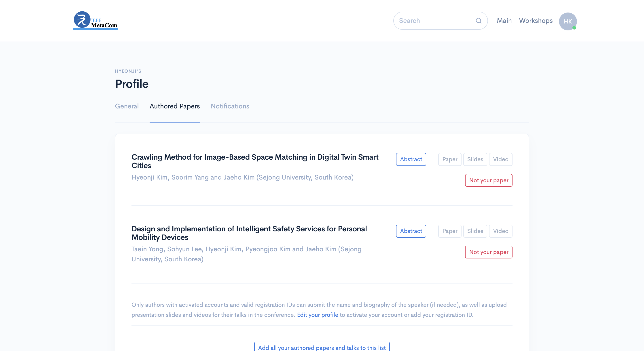Click Paper button for Intelligent Safety Services paper
This screenshot has height=351, width=644.
tap(450, 231)
